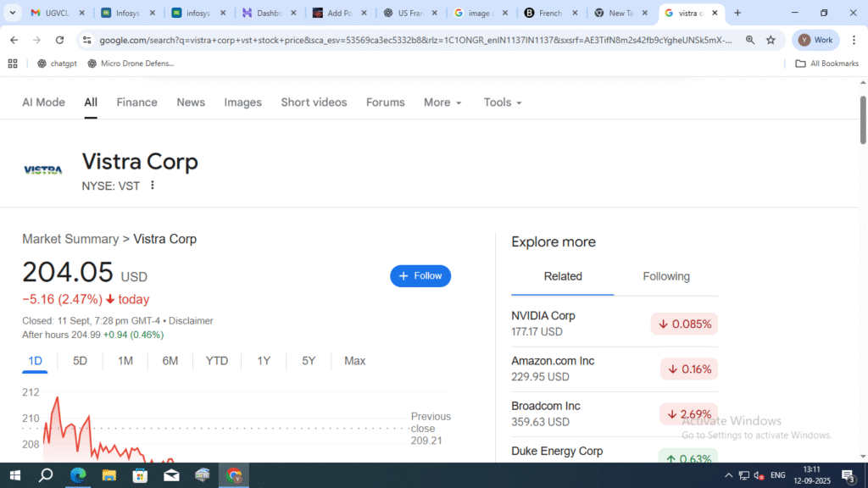
Task: Expand the More search filter dropdown
Action: (442, 103)
